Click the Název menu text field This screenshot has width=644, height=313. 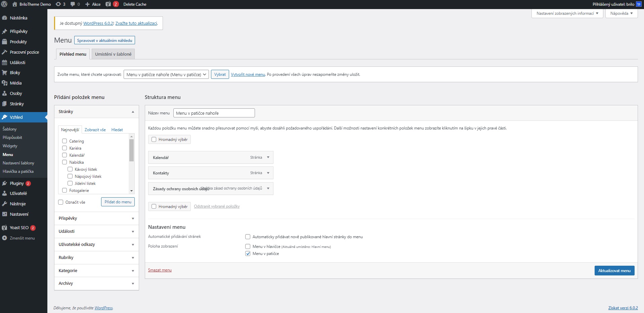point(214,113)
